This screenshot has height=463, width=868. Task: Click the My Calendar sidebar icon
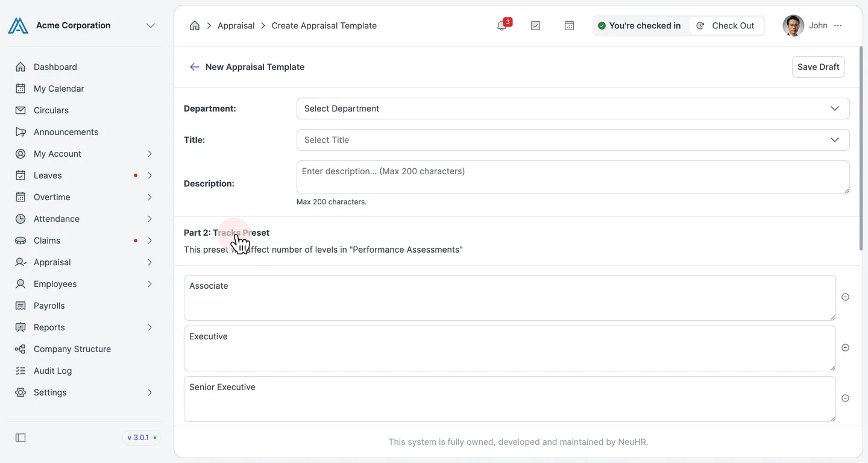20,89
